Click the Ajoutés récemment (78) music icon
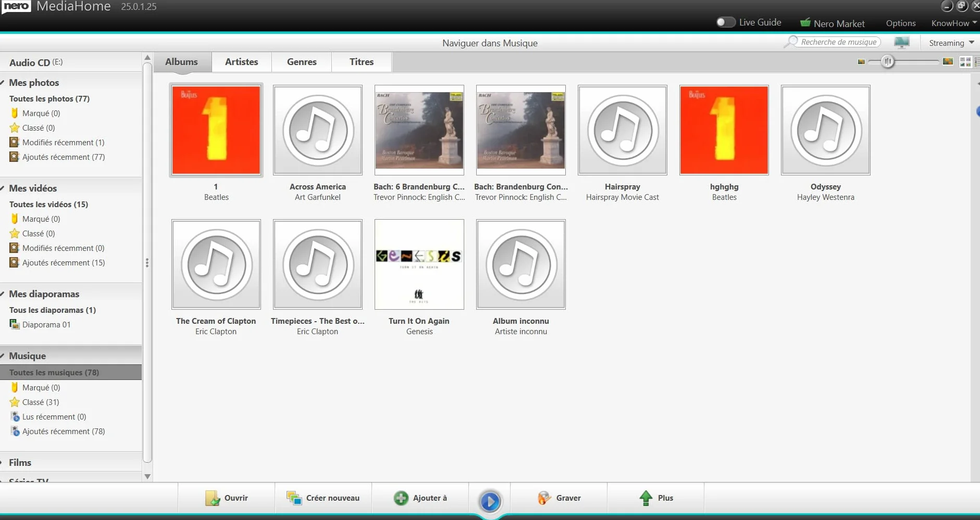 [15, 431]
